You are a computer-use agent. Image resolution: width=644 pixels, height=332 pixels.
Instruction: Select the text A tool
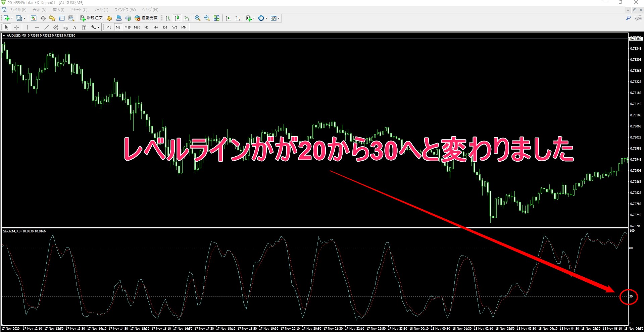click(x=75, y=27)
